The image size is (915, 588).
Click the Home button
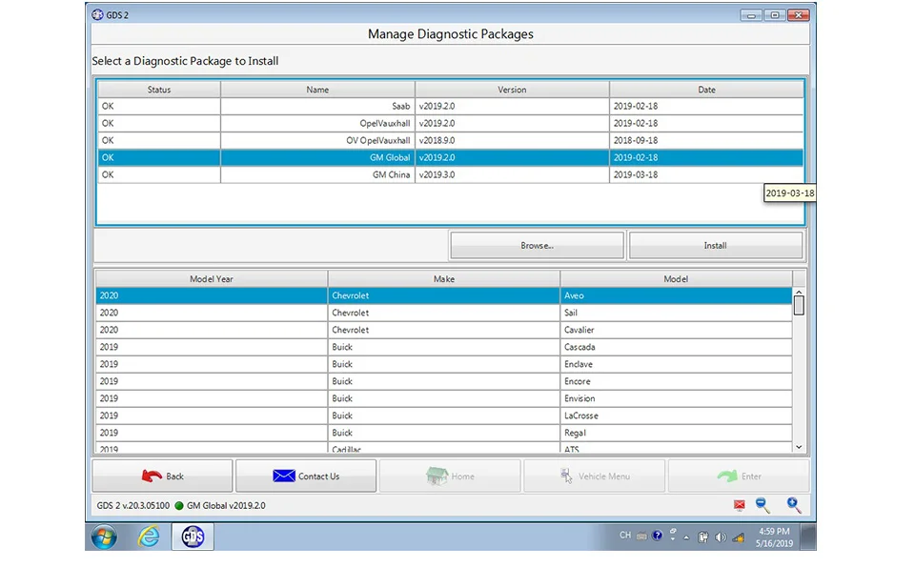[450, 476]
